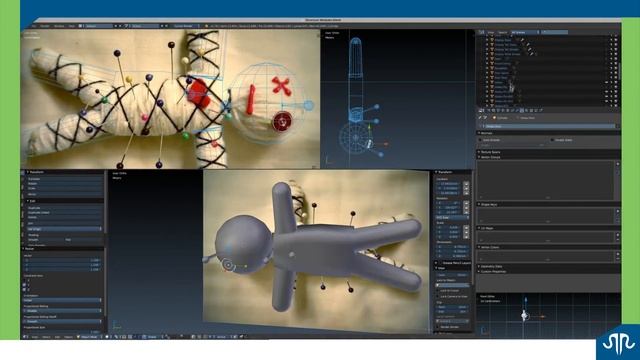Open the World properties tab icon

(x=503, y=110)
